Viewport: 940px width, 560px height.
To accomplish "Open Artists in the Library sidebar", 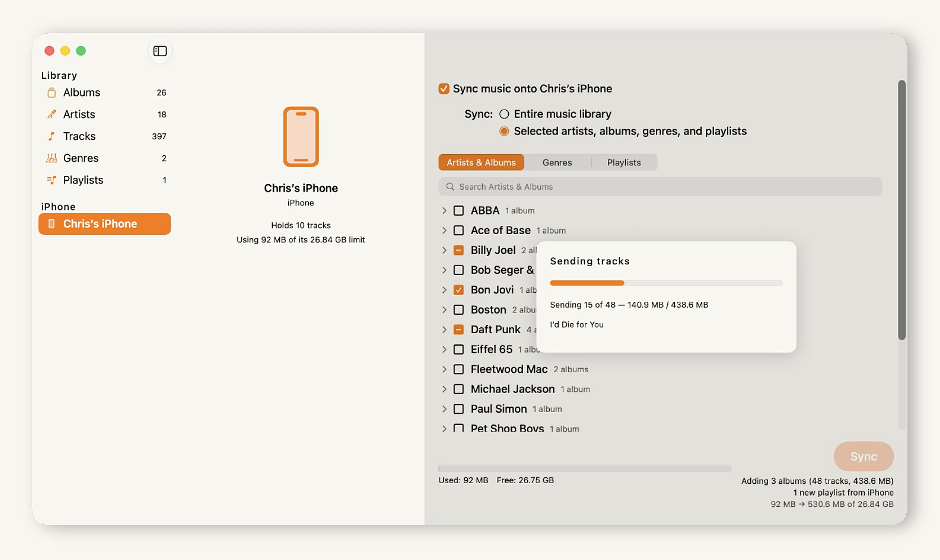I will click(105, 114).
